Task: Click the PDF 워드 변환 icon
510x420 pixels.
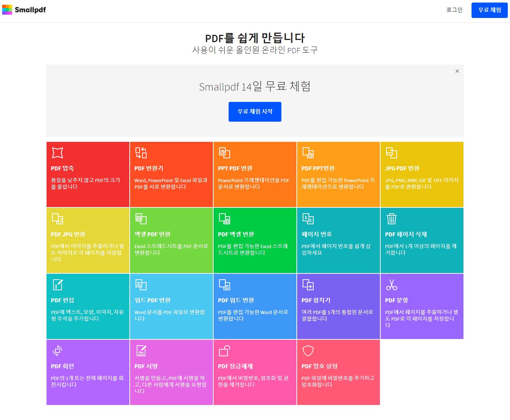Action: coord(225,285)
